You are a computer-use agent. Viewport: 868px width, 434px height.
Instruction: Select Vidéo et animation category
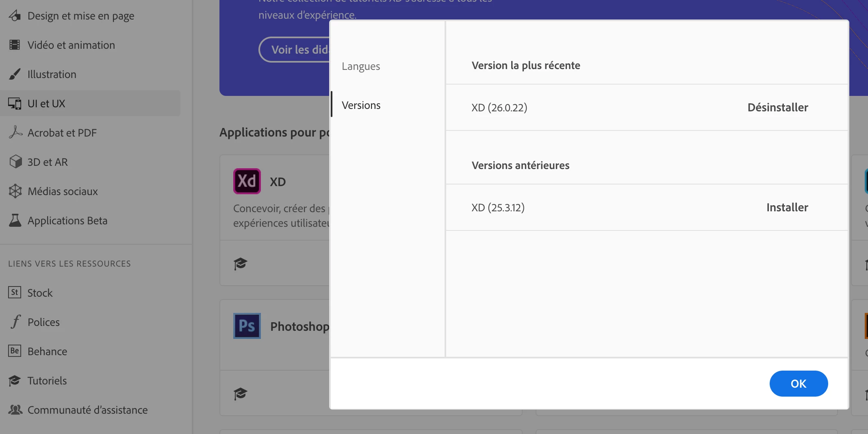point(90,45)
